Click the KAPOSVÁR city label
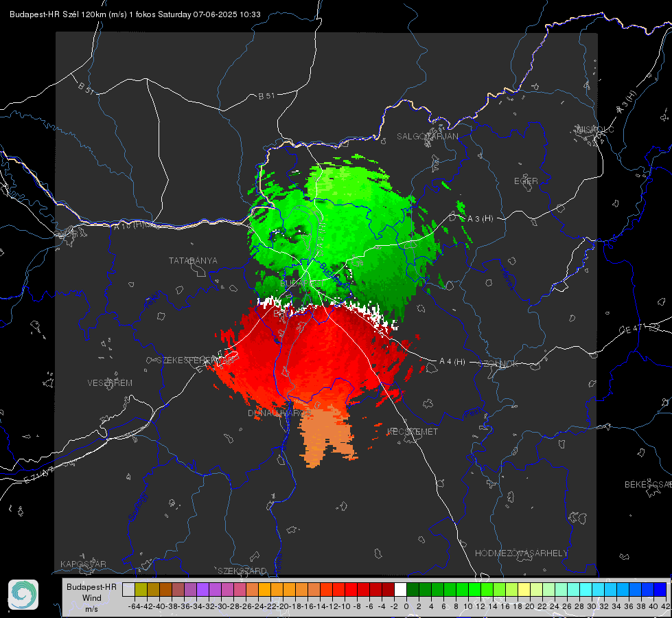Image resolution: width=672 pixels, height=618 pixels. (x=83, y=564)
